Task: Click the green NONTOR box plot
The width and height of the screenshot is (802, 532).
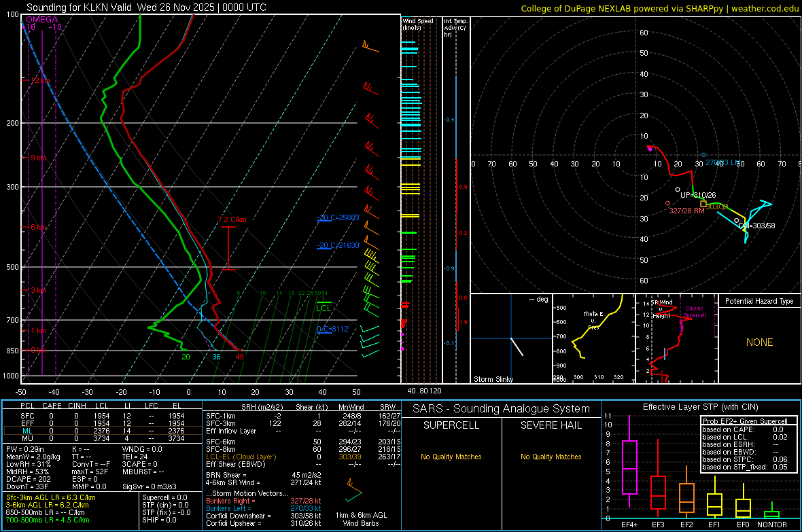Action: [x=772, y=510]
